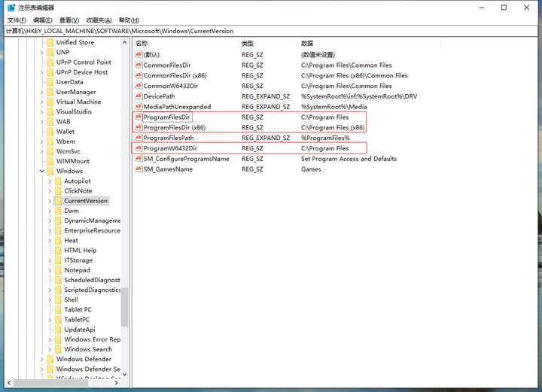Sort values by the 类型 column header
The image size is (542, 392).
point(268,44)
